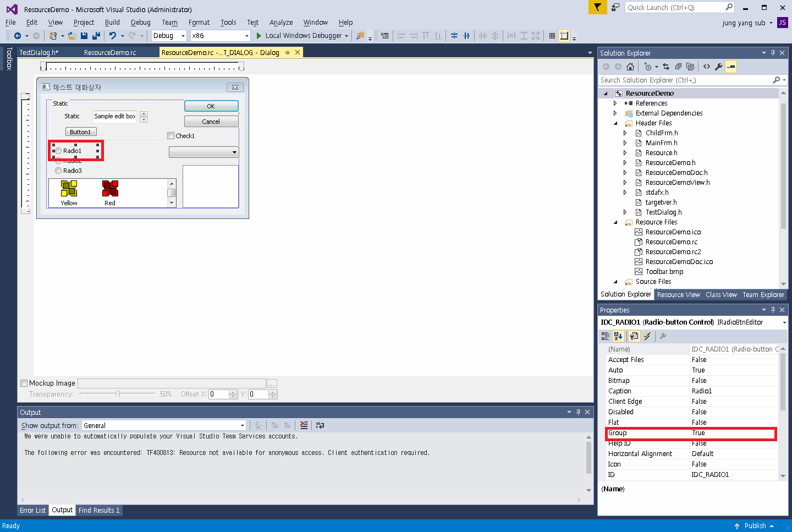
Task: Click View Code icon in Solution Explorer
Action: (707, 67)
